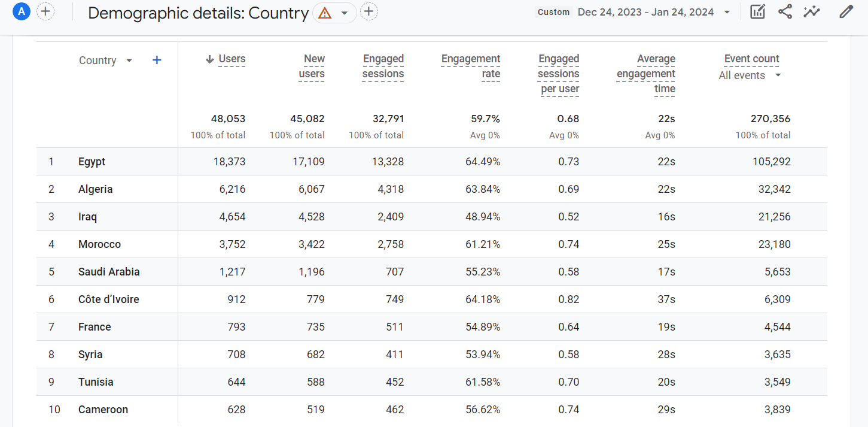Edit the report with the pencil icon

[x=846, y=11]
